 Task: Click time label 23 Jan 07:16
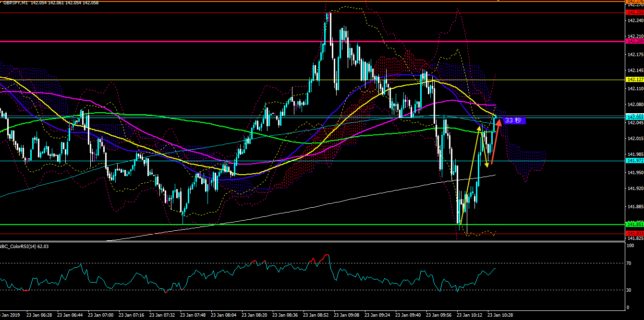point(132,315)
